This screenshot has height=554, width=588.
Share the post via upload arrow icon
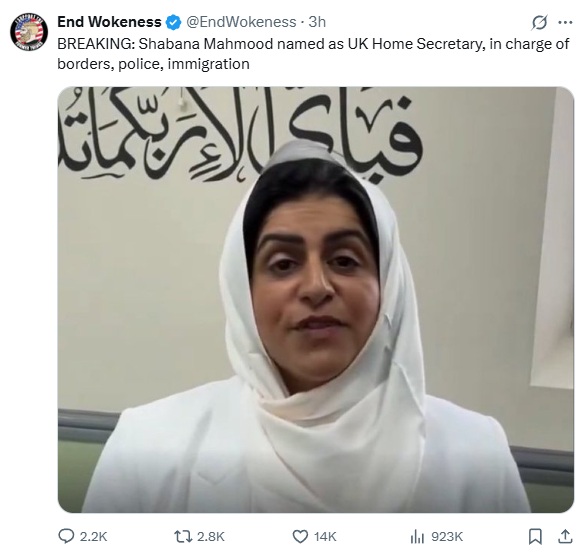565,536
